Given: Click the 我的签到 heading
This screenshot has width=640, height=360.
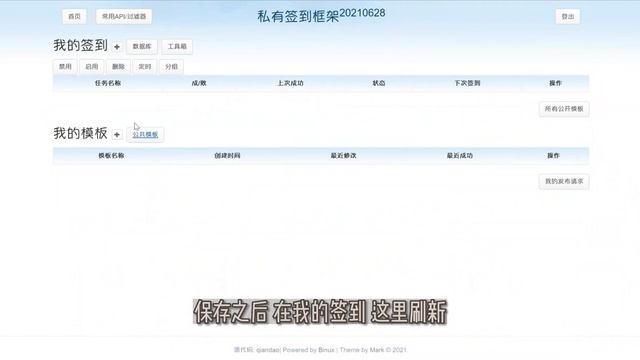Looking at the screenshot, I should click(80, 45).
